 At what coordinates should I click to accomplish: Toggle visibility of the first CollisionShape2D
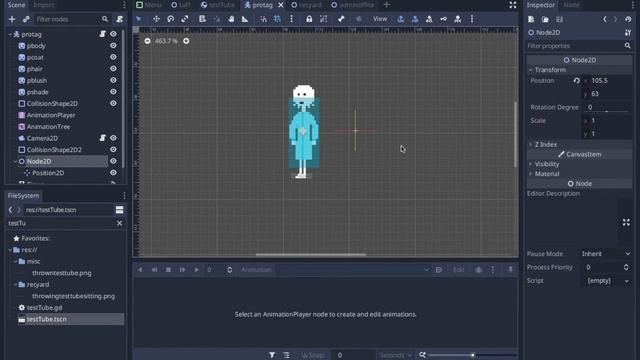point(113,104)
